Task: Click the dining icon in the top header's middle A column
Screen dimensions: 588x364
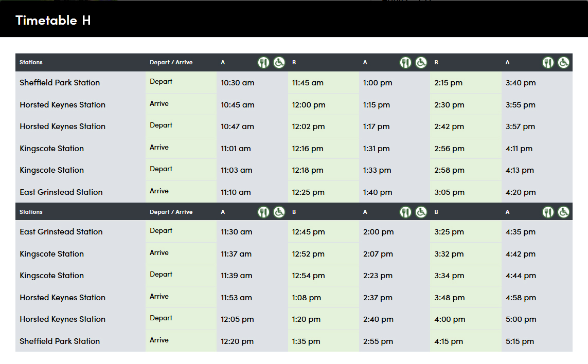Action: click(x=406, y=63)
